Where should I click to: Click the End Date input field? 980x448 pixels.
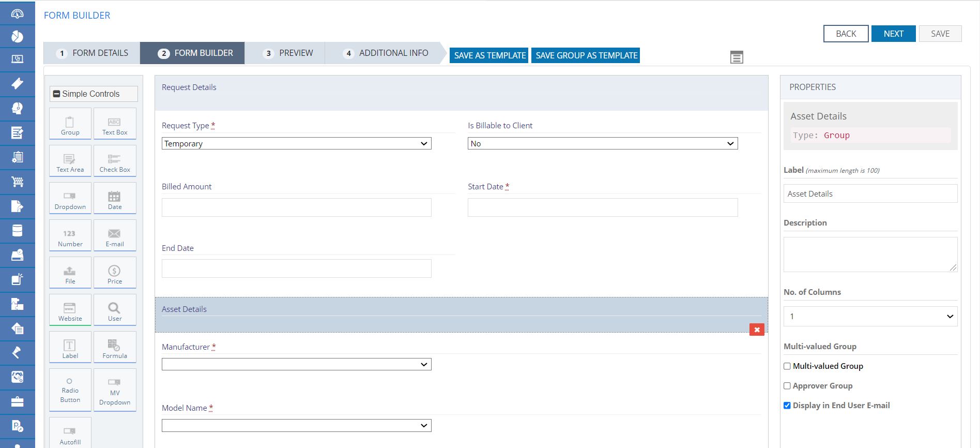coord(297,268)
